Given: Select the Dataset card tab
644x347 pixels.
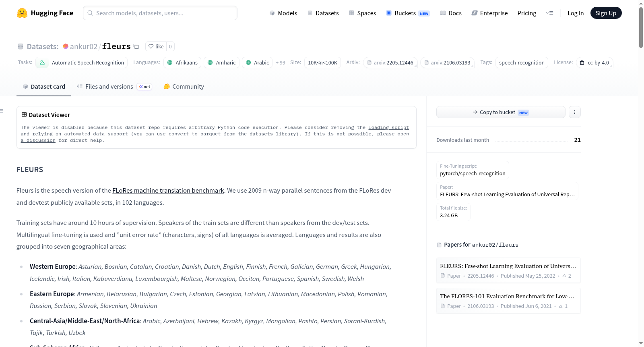Looking at the screenshot, I should [x=43, y=87].
